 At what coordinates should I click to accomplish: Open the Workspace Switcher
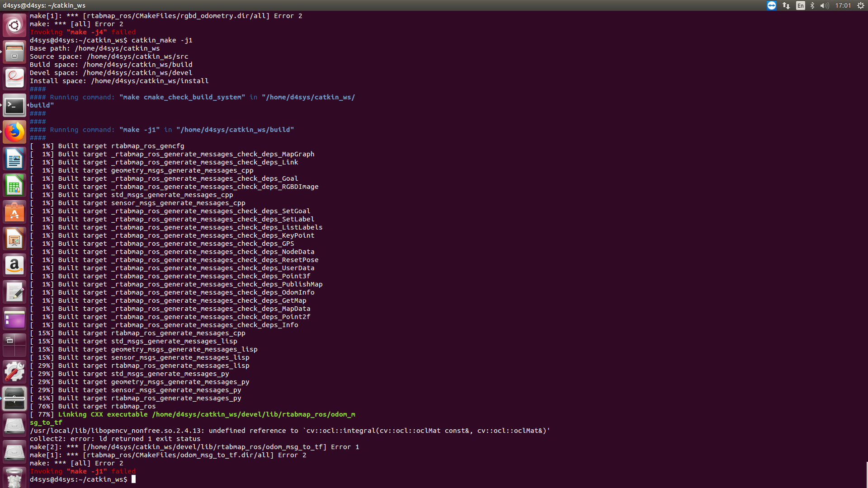[x=14, y=345]
